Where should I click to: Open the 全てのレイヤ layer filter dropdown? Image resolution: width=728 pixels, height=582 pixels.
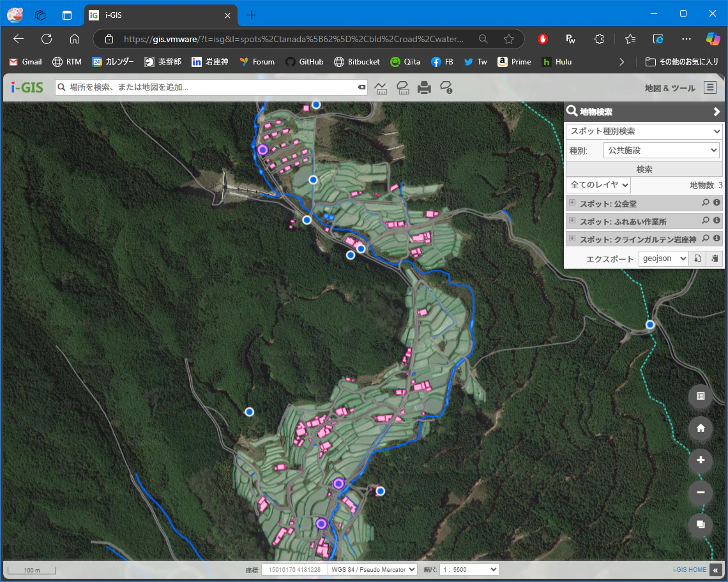click(598, 184)
